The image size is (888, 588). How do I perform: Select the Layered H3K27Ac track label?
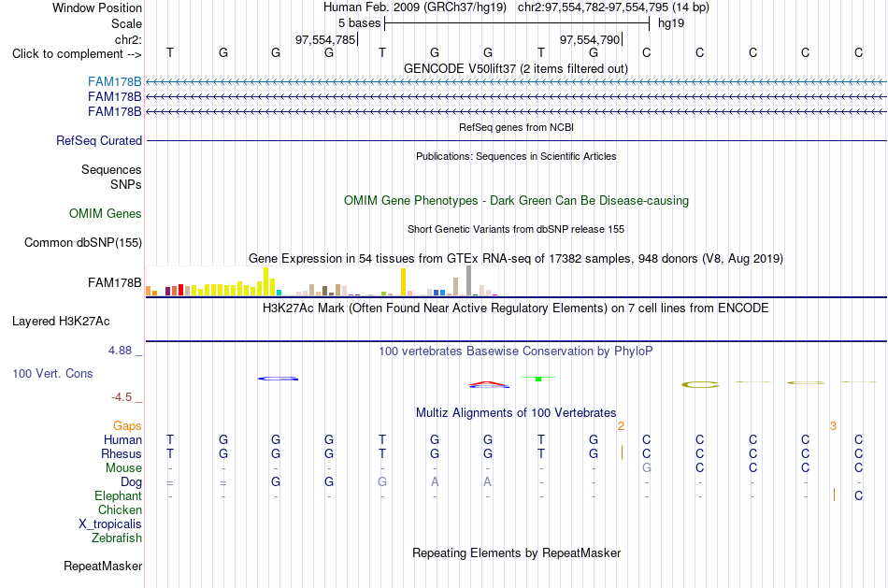coord(61,322)
